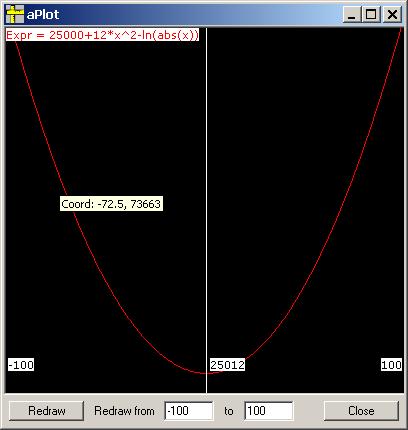Close the window using the X button
408x430 pixels.
392,15
